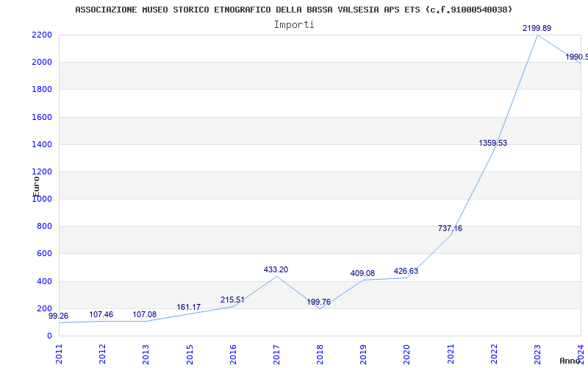Viewport: 588px width, 368px height.
Task: Click the 2011 x-axis year label
Action: [x=60, y=354]
